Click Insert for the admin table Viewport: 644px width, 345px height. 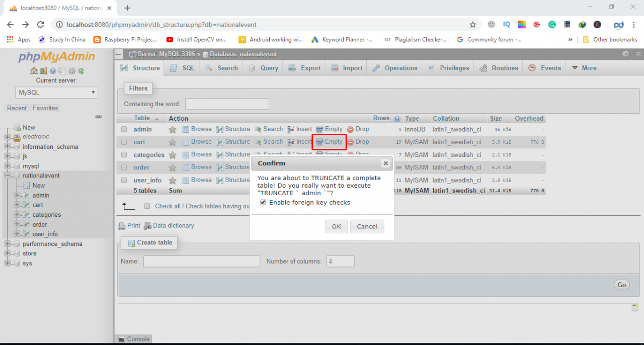(299, 129)
